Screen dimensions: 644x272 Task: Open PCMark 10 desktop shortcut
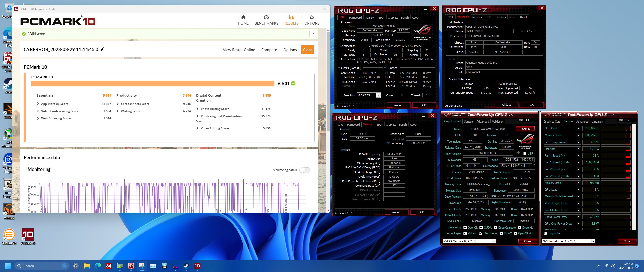(28, 237)
